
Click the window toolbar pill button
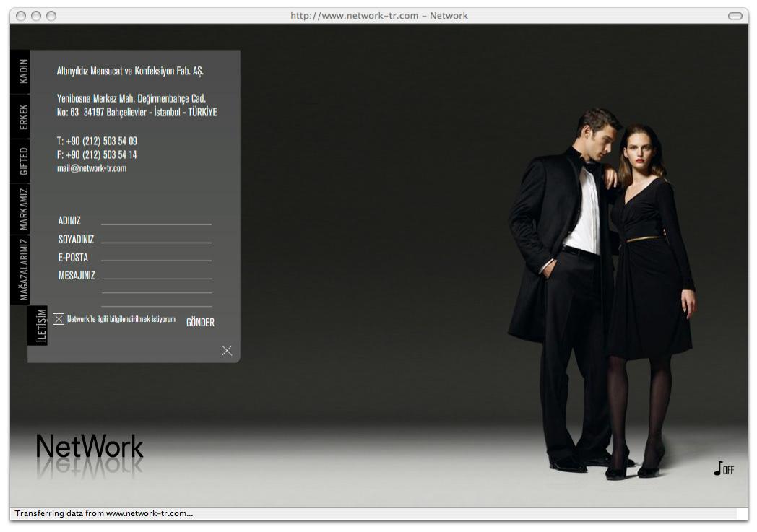pyautogui.click(x=735, y=16)
